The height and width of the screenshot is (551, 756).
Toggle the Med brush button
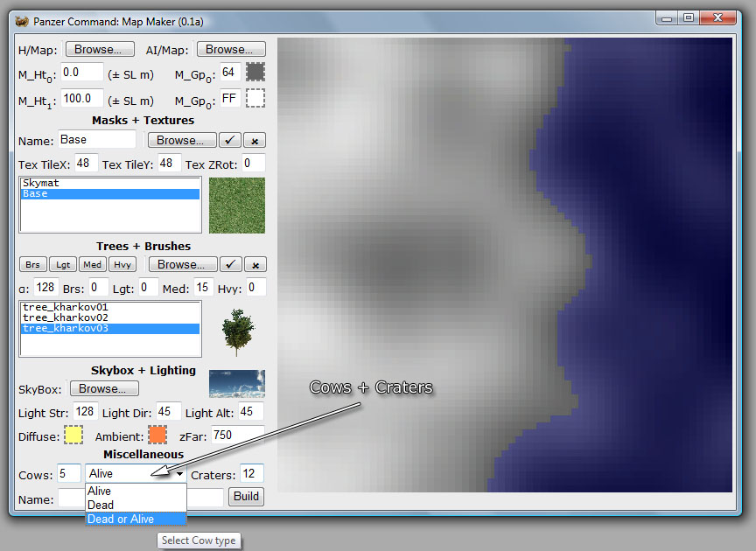click(x=92, y=265)
